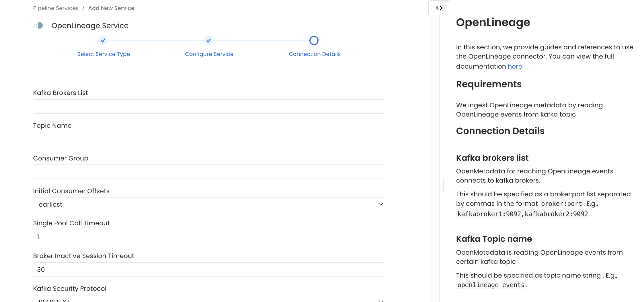Screen dimensions: 644x302
Task: Click the checkmark icon on Configure Service step
Action: click(208, 40)
